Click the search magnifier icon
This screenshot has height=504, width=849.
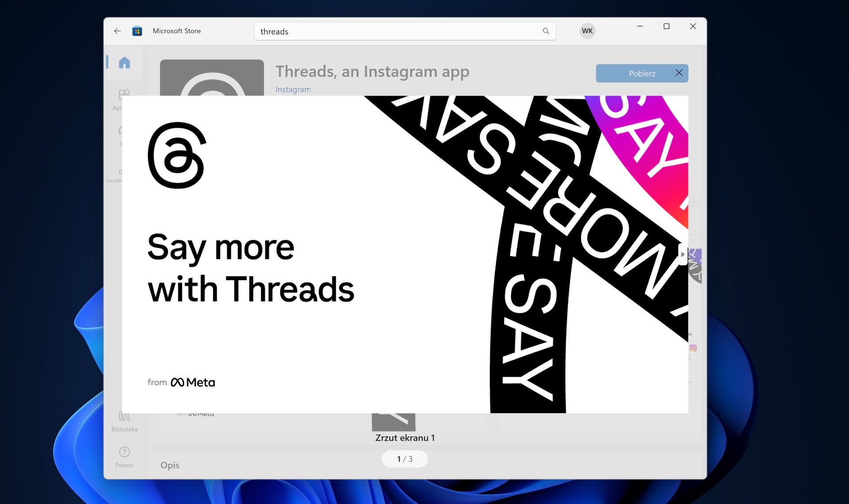[x=546, y=31]
